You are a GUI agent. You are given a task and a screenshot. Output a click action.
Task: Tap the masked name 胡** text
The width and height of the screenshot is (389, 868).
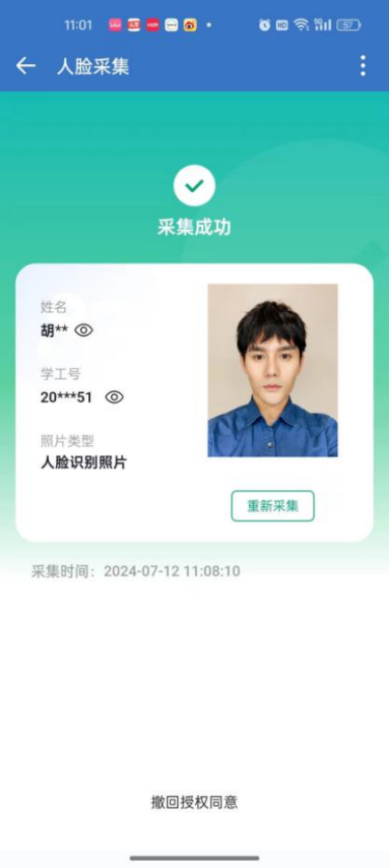(x=54, y=331)
